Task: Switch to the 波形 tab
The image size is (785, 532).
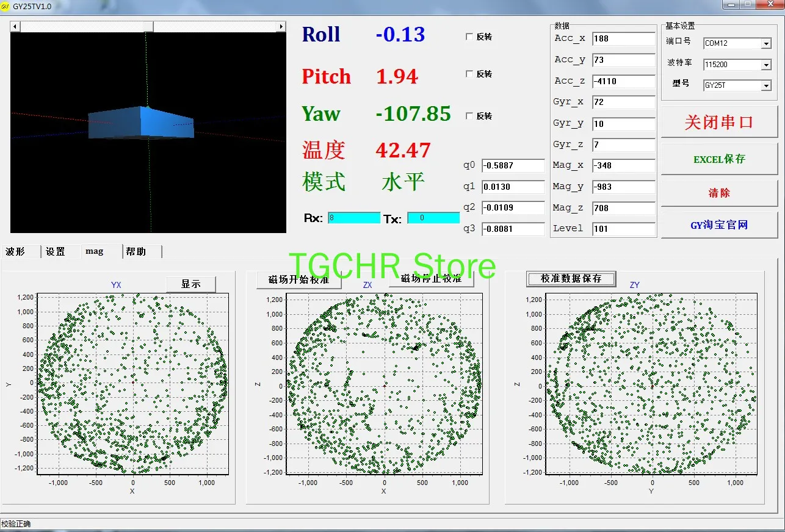Action: click(x=21, y=251)
